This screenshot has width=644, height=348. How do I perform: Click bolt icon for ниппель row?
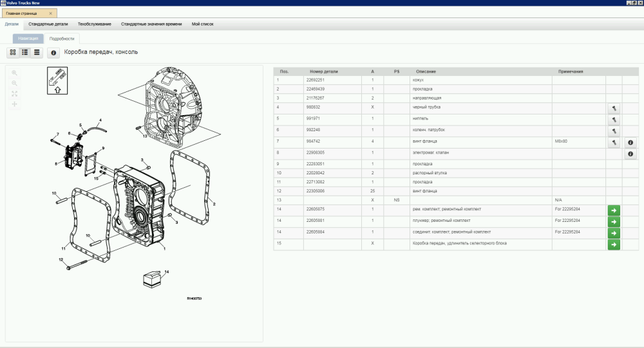(614, 119)
